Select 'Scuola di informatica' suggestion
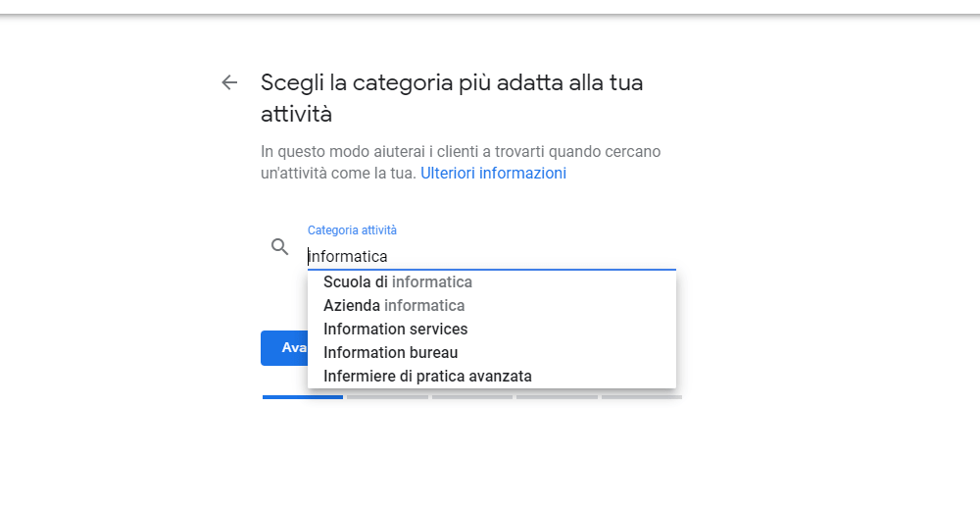Screen dimensions: 980x509 (x=398, y=282)
